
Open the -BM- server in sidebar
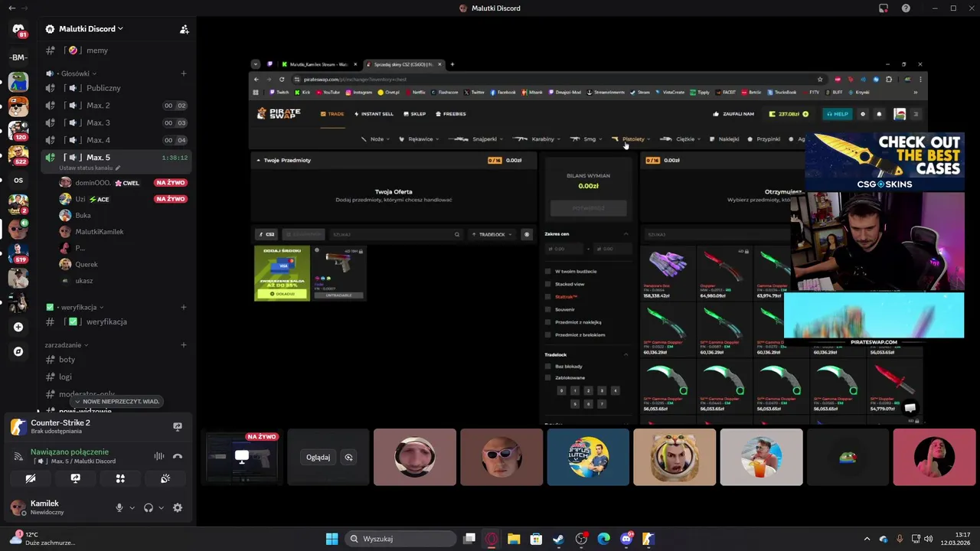click(18, 57)
